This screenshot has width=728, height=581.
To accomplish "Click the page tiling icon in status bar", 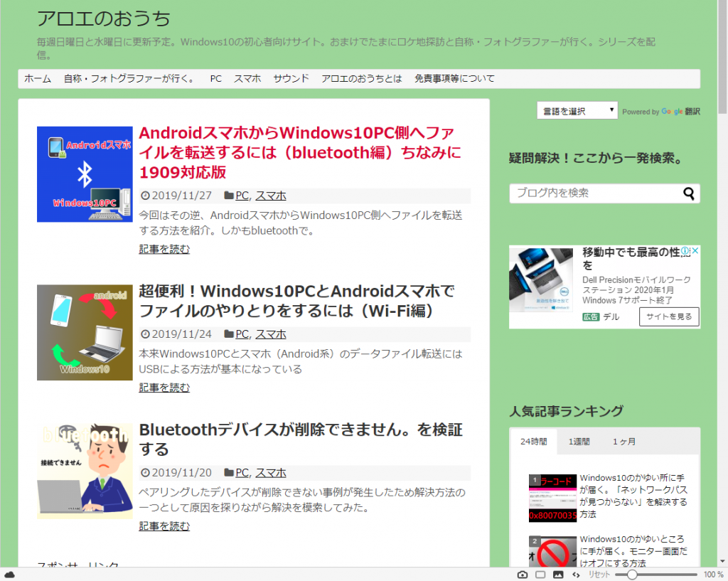I will (x=540, y=575).
